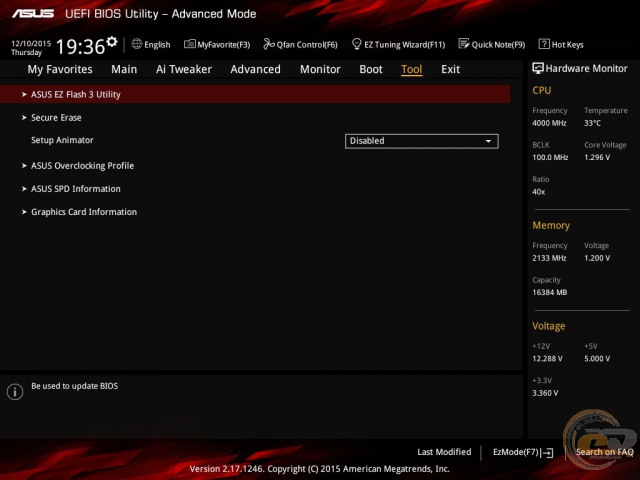
Task: Click the +3.3V 3.360 V reading
Action: click(545, 393)
